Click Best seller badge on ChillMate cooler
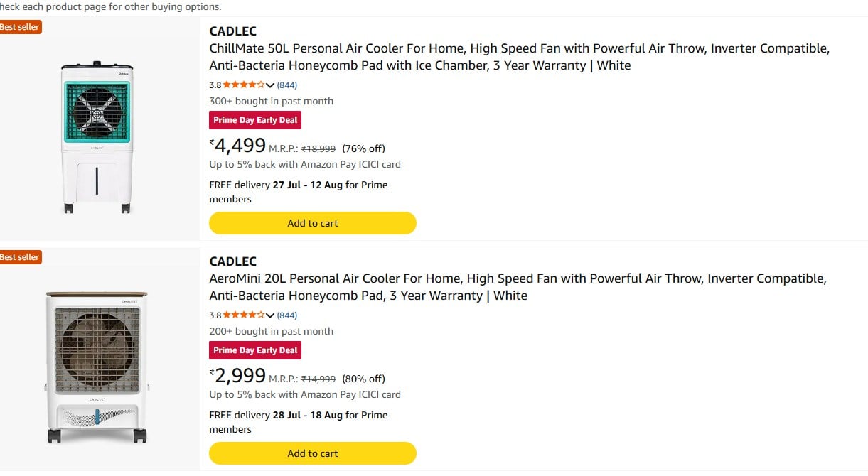The image size is (868, 476). coord(21,27)
